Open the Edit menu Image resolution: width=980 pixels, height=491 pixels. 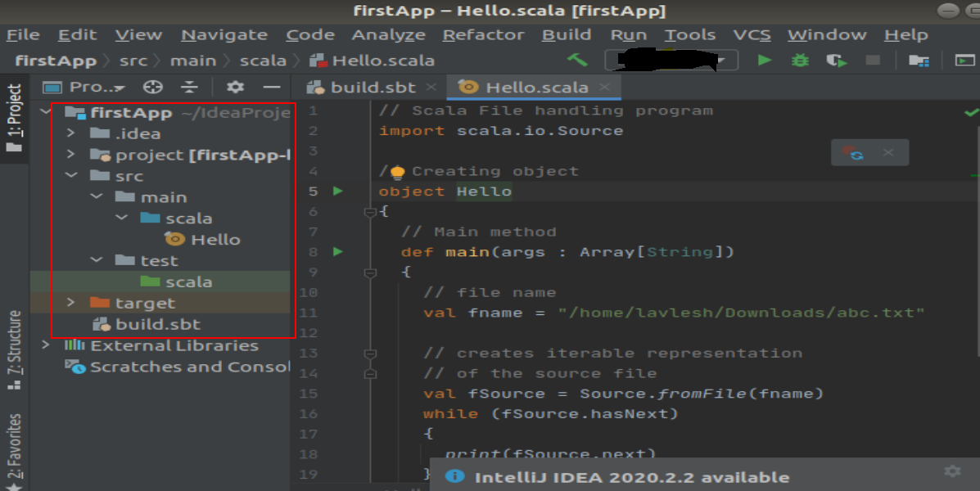pos(78,35)
